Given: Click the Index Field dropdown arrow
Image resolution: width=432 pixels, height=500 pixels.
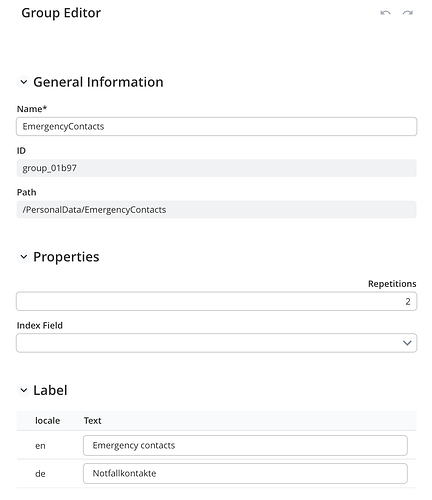Looking at the screenshot, I should (x=407, y=343).
